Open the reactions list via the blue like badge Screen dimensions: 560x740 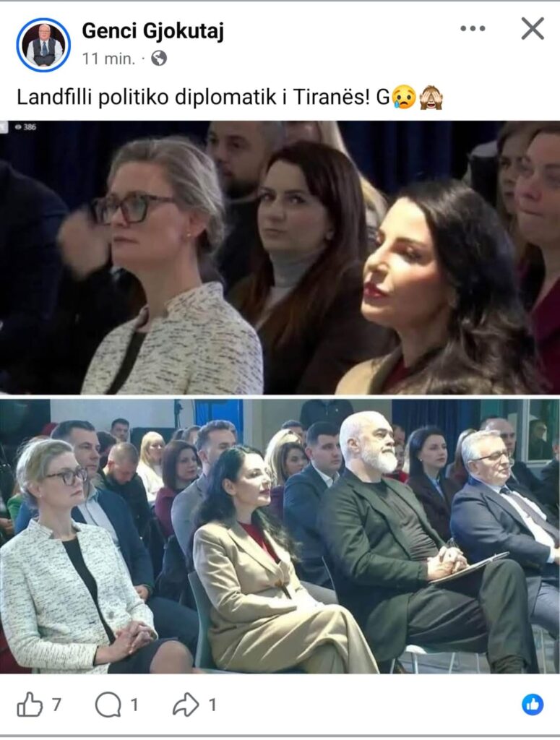pos(533,705)
